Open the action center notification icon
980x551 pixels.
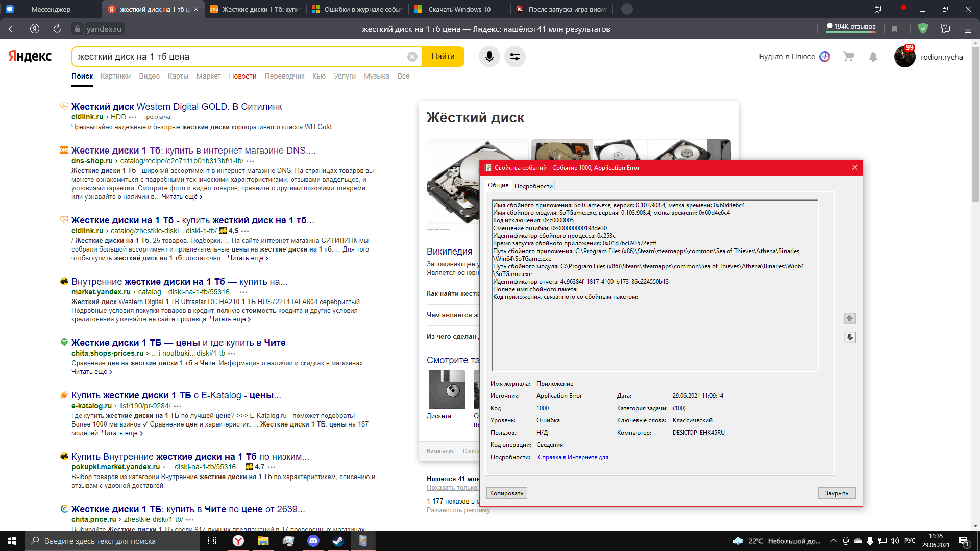pyautogui.click(x=964, y=541)
